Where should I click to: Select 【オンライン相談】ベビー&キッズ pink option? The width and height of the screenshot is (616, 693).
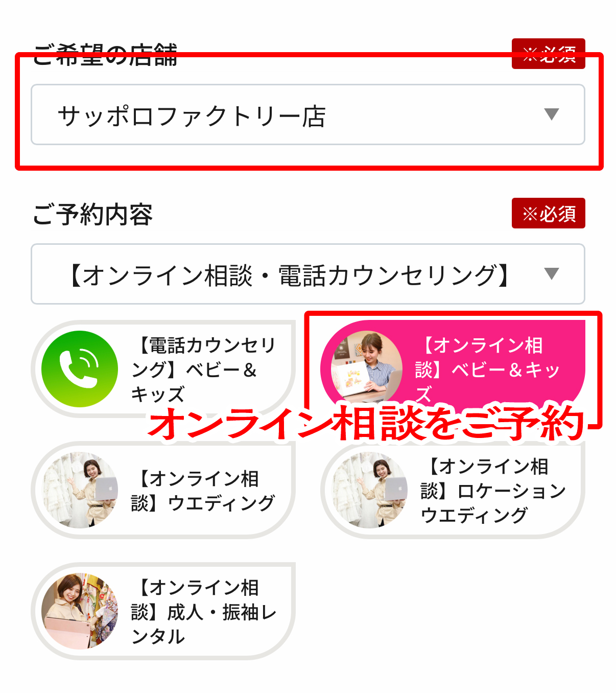pos(453,367)
